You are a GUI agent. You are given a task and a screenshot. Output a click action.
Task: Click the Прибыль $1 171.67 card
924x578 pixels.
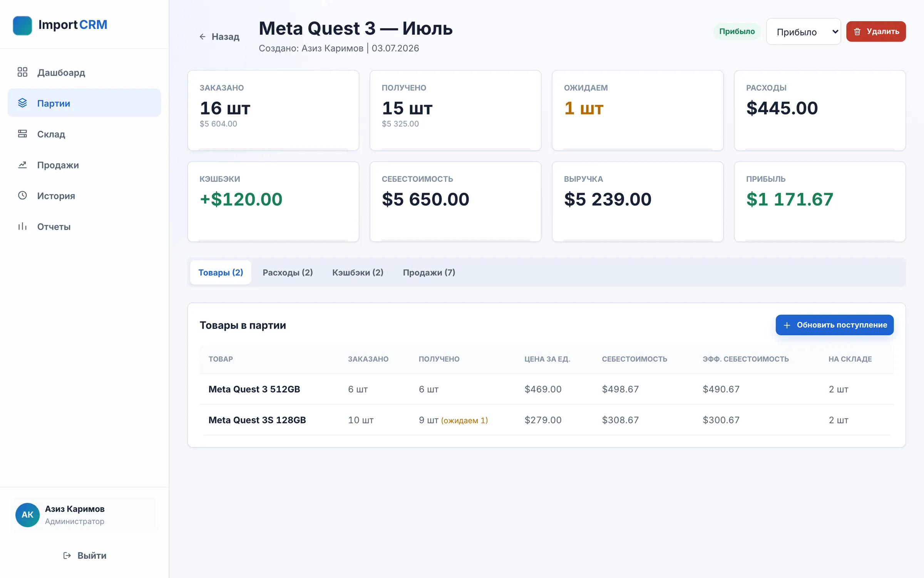pyautogui.click(x=820, y=202)
